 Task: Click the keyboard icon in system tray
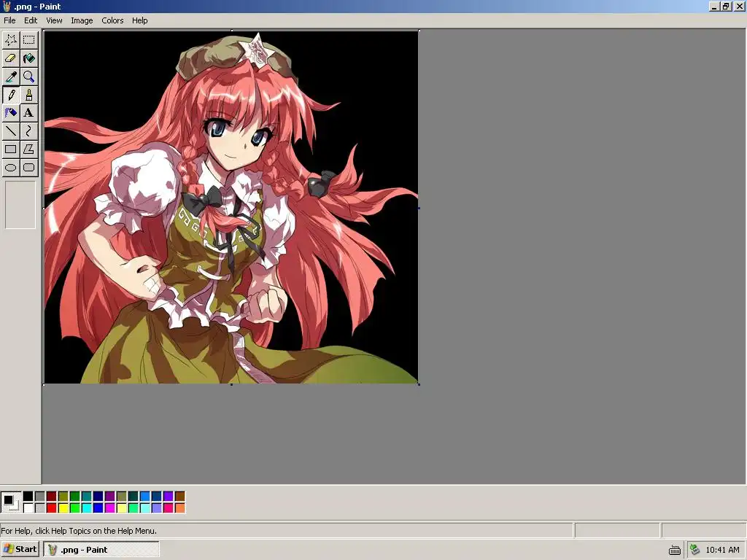675,550
